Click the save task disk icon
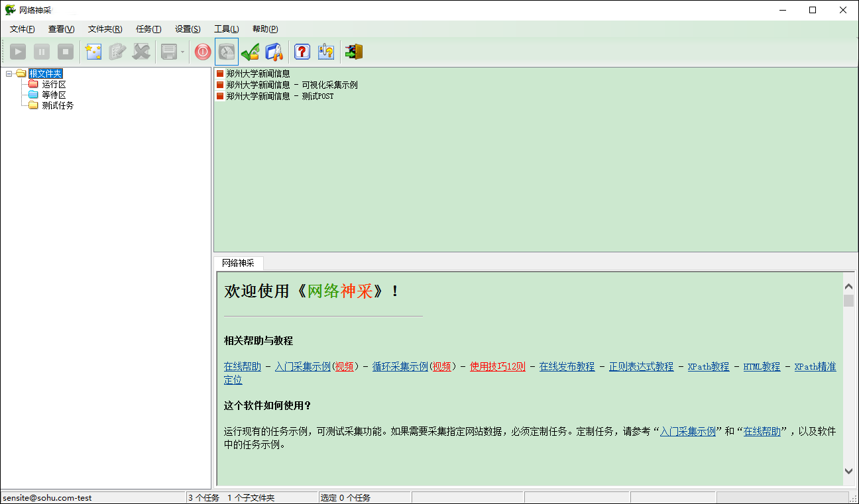The width and height of the screenshot is (859, 504). coord(168,51)
